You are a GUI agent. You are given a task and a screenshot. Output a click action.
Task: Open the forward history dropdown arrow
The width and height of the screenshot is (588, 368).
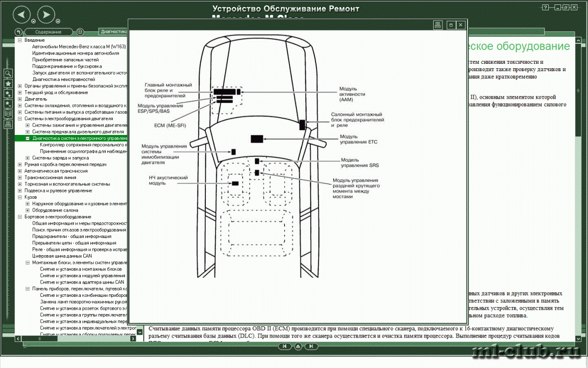(x=57, y=22)
